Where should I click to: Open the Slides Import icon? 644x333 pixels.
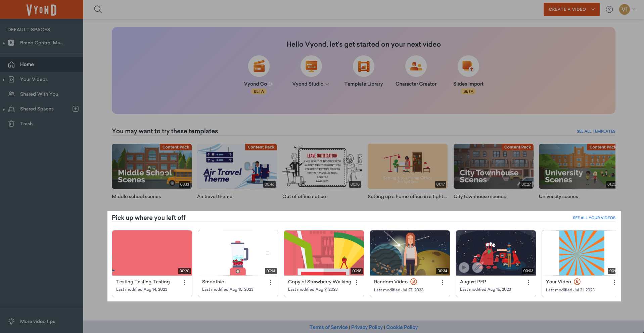pyautogui.click(x=468, y=66)
